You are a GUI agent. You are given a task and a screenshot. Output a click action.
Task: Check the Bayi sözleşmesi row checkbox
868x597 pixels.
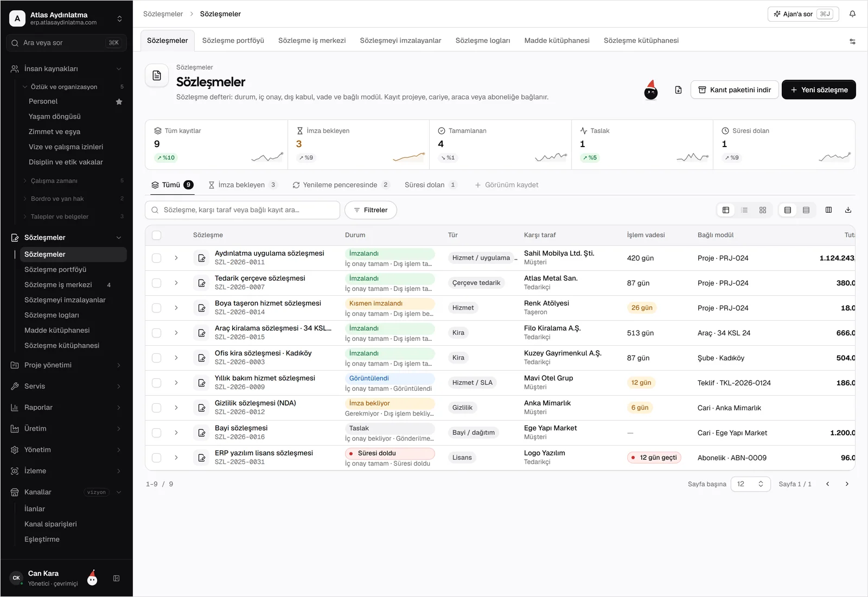pyautogui.click(x=156, y=433)
